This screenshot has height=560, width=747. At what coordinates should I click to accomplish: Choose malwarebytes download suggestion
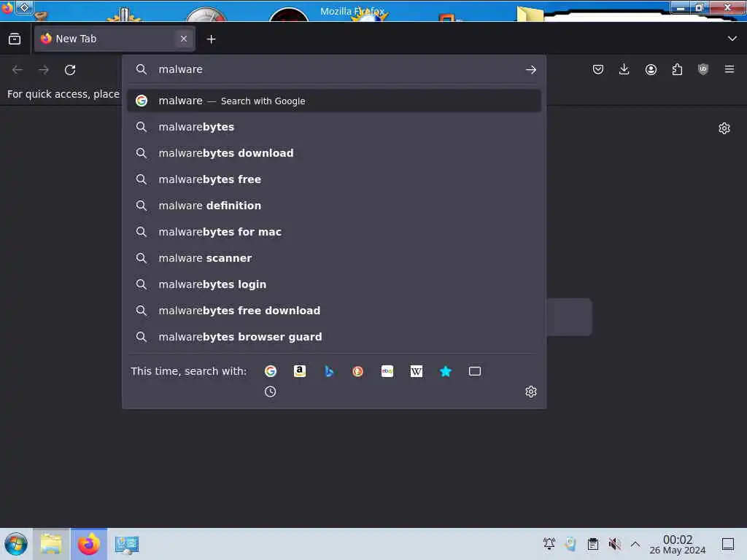tap(333, 153)
